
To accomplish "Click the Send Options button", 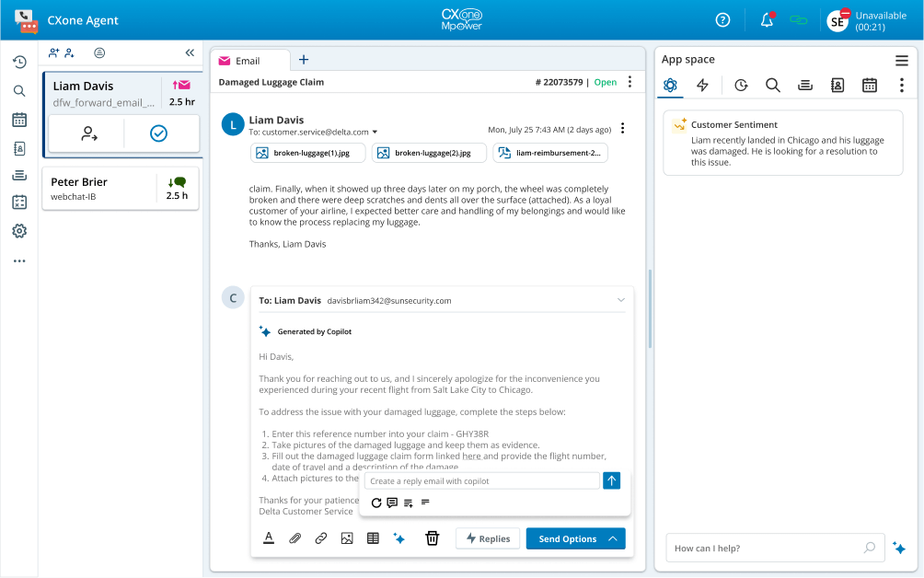I will [566, 538].
